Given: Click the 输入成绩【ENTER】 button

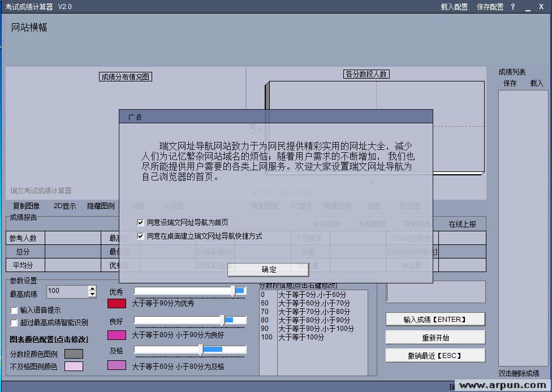Looking at the screenshot, I should pyautogui.click(x=435, y=320).
